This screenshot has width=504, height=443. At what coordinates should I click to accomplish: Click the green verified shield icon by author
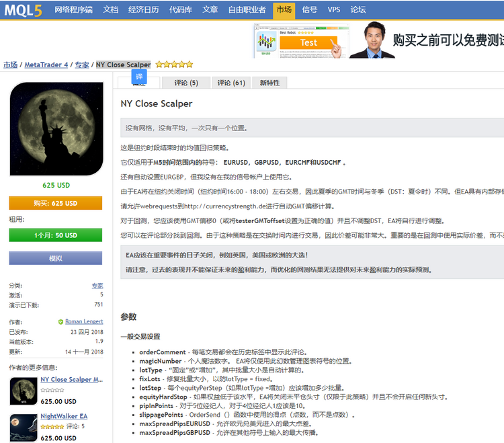[x=60, y=322]
